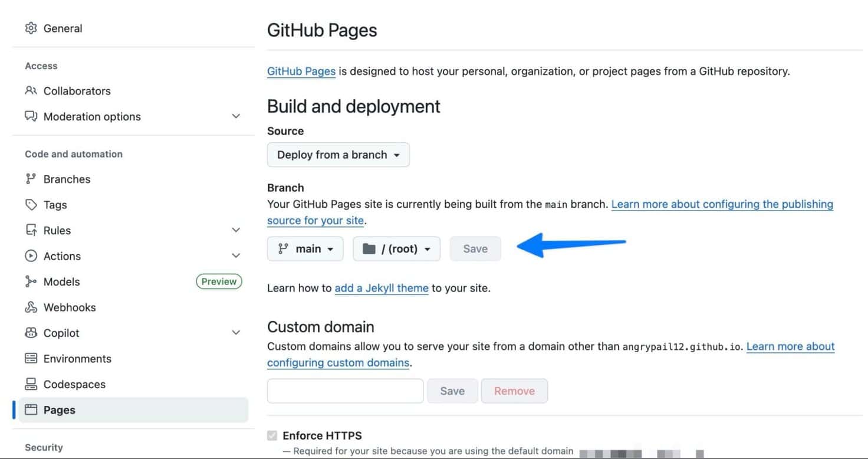
Task: Click the Preview badge beside Models
Action: point(219,282)
